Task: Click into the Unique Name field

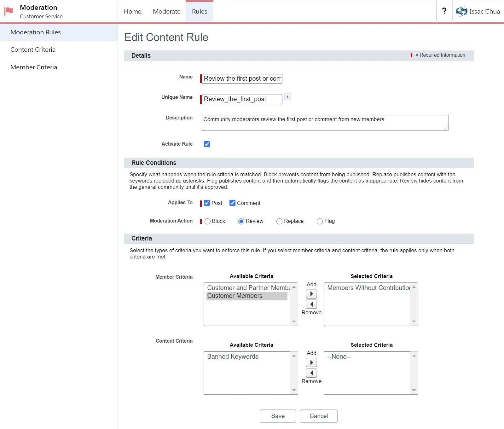Action: tap(242, 99)
